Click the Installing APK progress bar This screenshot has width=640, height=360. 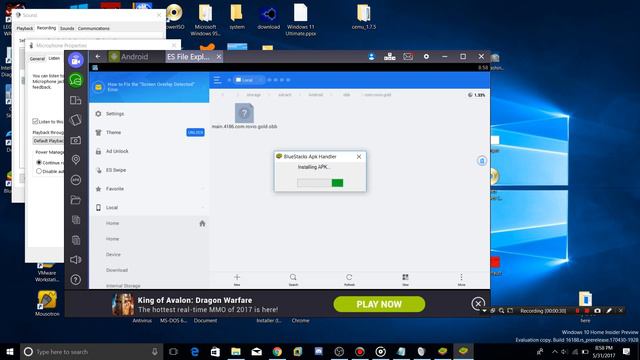(320, 183)
